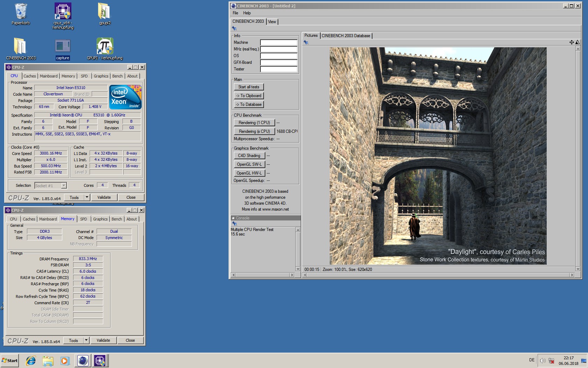Open Mainboard tab in upper CPU-Z window
The width and height of the screenshot is (588, 368).
tap(49, 76)
